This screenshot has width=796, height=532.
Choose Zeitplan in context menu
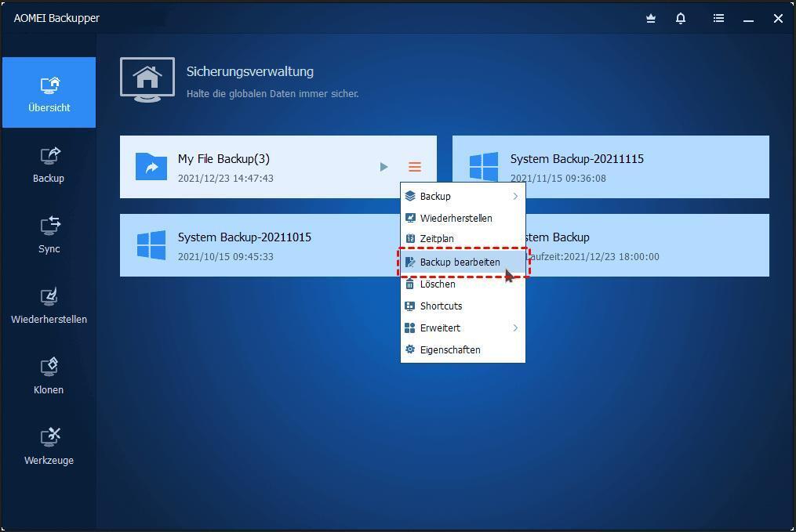point(463,238)
